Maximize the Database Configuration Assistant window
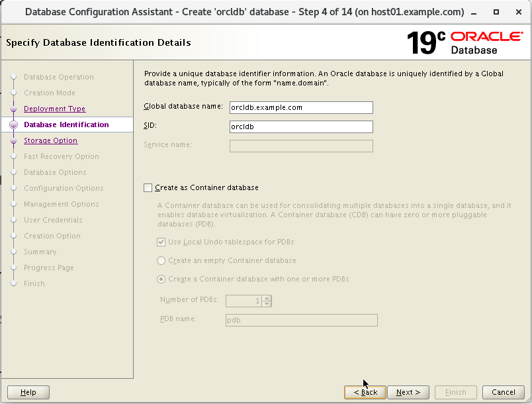The height and width of the screenshot is (404, 532). [496, 12]
